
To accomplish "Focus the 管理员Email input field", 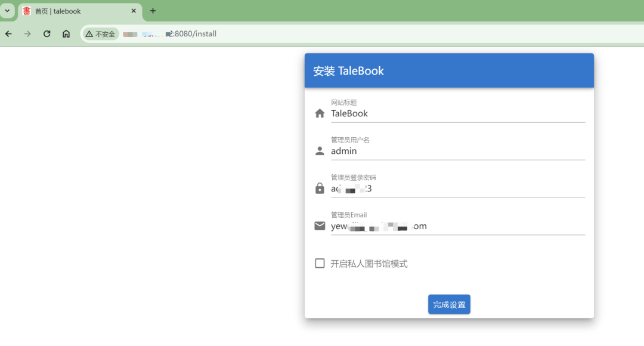I will click(x=458, y=226).
